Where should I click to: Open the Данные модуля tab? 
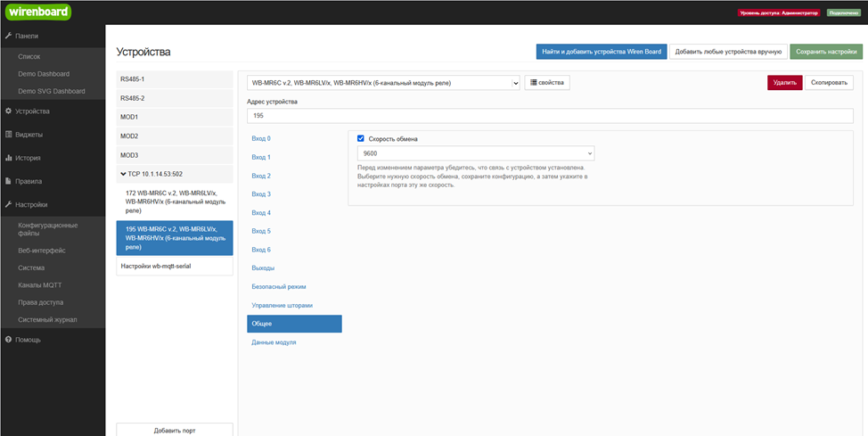tap(274, 342)
